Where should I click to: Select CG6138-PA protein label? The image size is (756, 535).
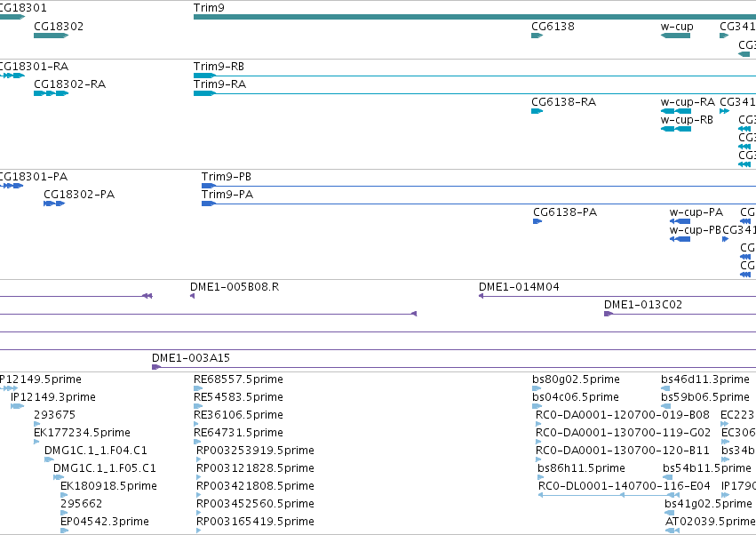click(x=565, y=212)
